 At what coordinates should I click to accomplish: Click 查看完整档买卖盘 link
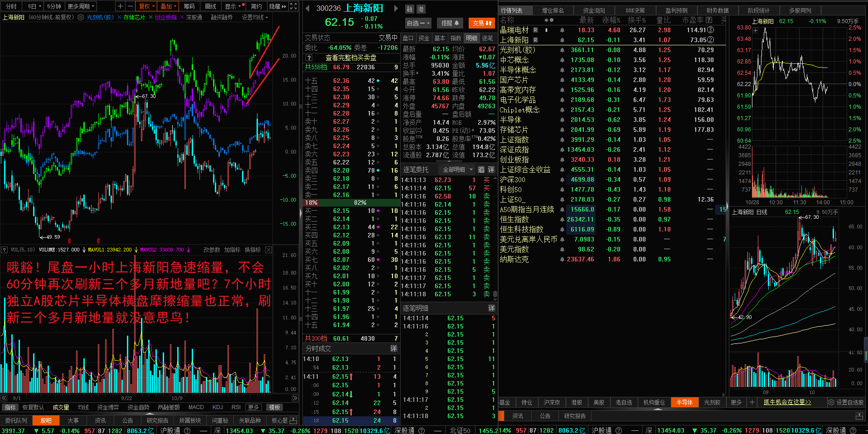coord(351,58)
